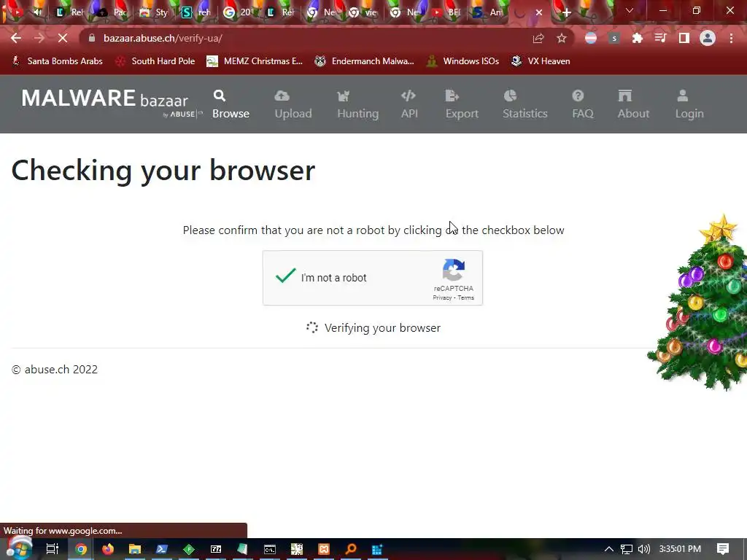747x560 pixels.
Task: Click the lock site info icon
Action: click(x=92, y=38)
